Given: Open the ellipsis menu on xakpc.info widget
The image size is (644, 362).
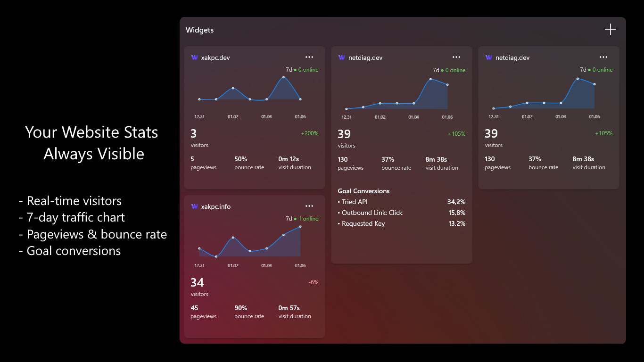Looking at the screenshot, I should (309, 206).
